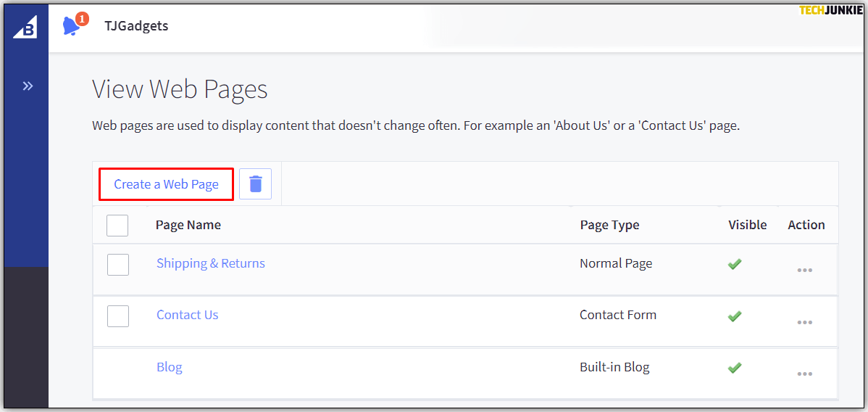Click the BigCommerce logo icon
Viewport: 868px width, 412px height.
pyautogui.click(x=26, y=28)
